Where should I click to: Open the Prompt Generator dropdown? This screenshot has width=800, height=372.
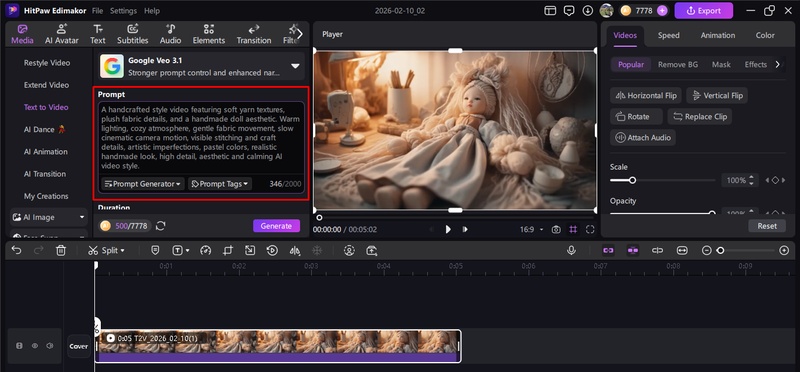pos(142,184)
